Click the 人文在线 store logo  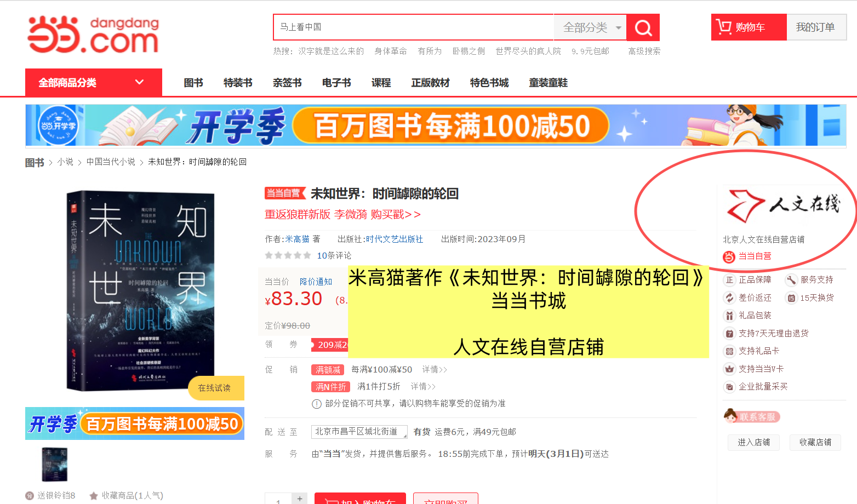pyautogui.click(x=783, y=205)
